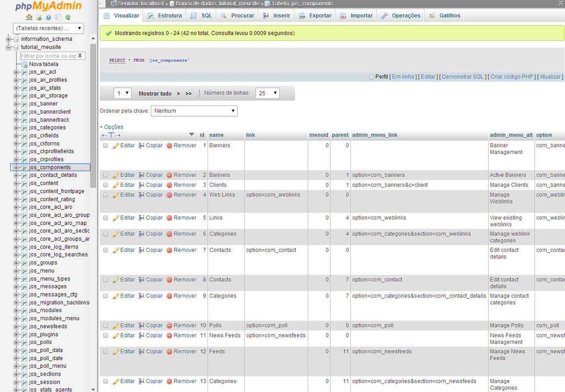Image resolution: width=565 pixels, height=392 pixels.
Task: Click the navigation panel vertical scrollbar
Action: 93,115
